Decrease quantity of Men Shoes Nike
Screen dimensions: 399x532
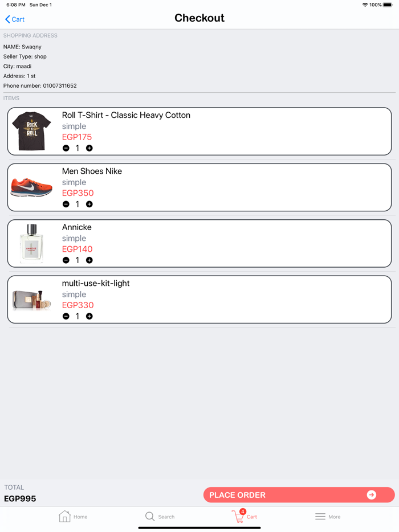click(66, 204)
